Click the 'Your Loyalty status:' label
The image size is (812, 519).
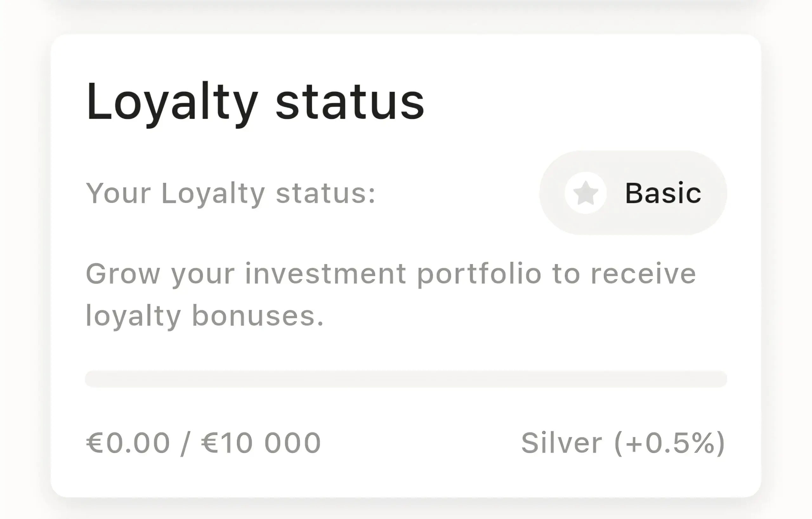[x=231, y=194]
